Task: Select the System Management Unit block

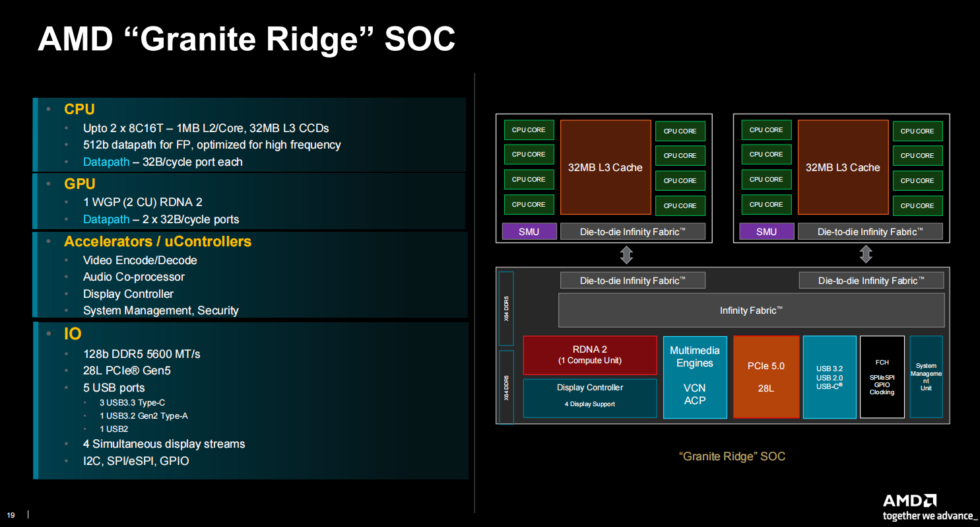Action: point(926,377)
